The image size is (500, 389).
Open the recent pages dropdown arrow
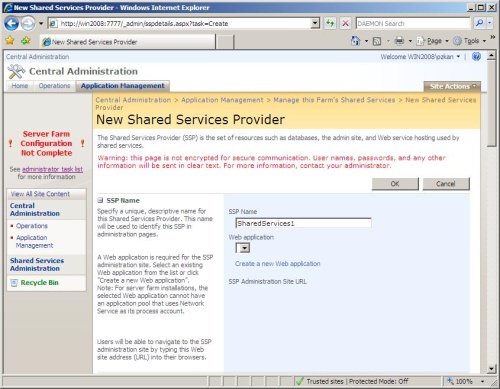coord(41,24)
